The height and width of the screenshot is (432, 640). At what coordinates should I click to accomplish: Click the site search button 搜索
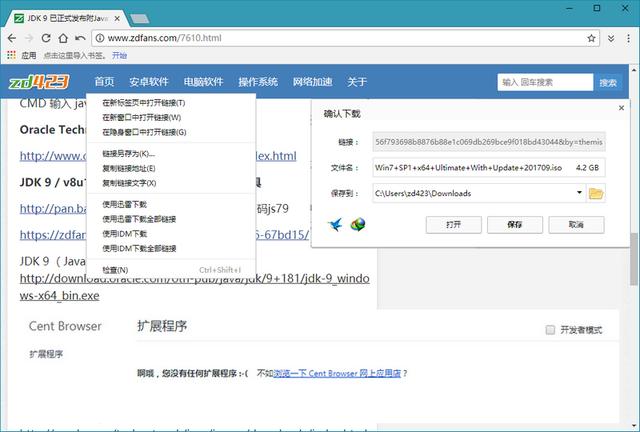[608, 82]
